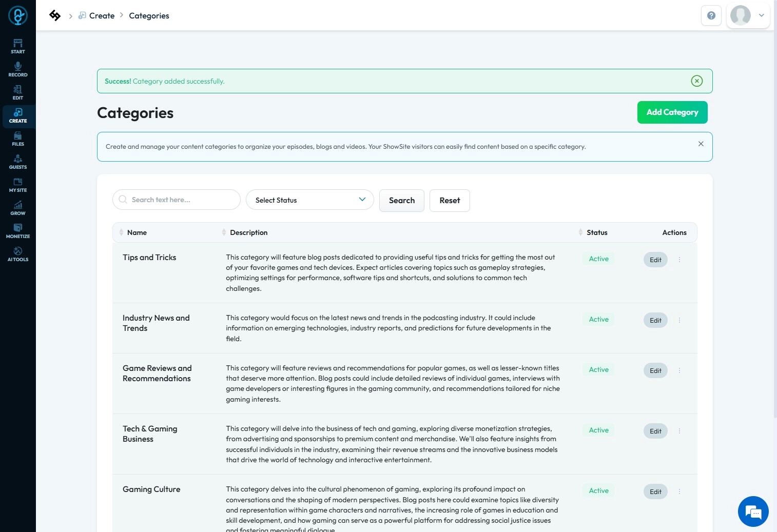
Task: Click the app logo at top of sidebar
Action: point(18,15)
